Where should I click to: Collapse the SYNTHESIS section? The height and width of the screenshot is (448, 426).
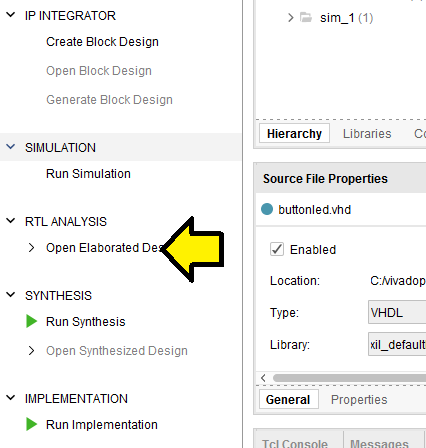11,295
